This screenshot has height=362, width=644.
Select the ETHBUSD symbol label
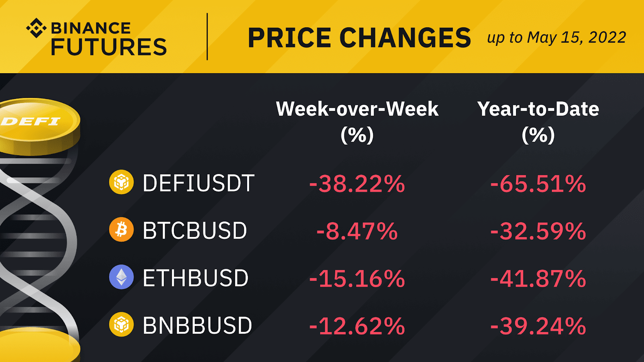tap(196, 278)
